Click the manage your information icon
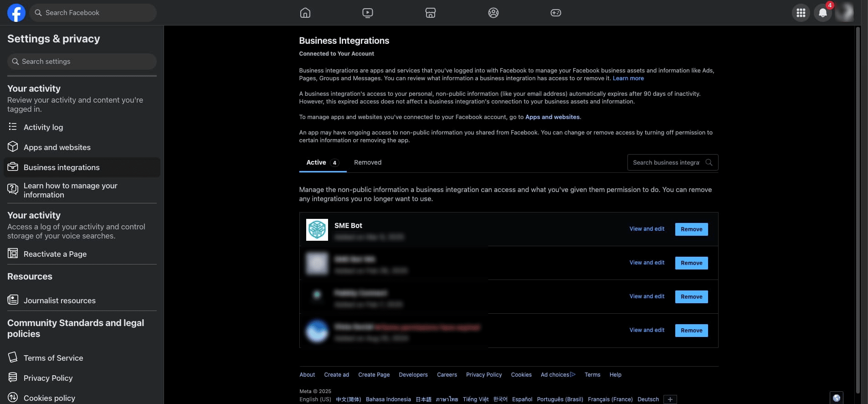The image size is (868, 404). pos(13,189)
